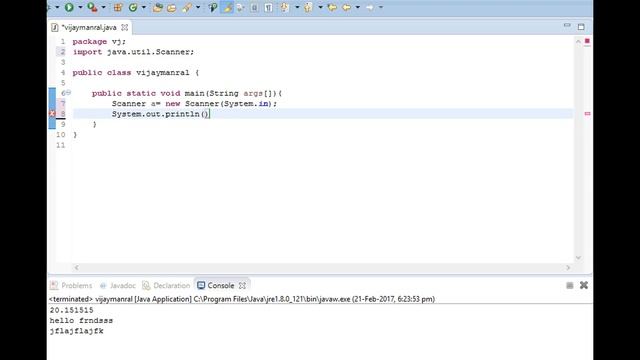Toggle the highlighted Mark Occurrences icon

[x=227, y=7]
